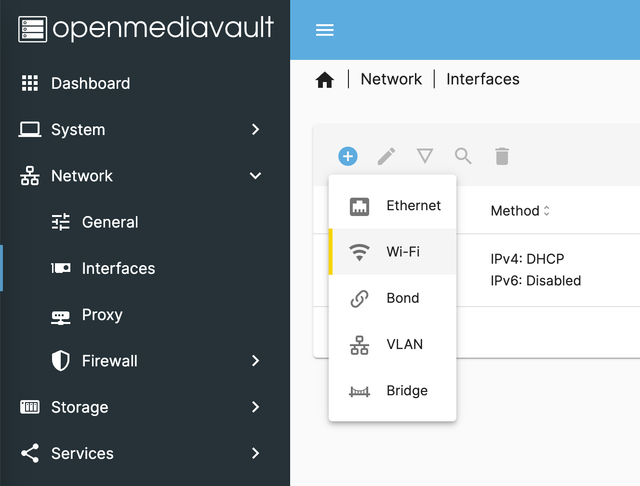
Task: Click the openmediavault logo
Action: 146,29
